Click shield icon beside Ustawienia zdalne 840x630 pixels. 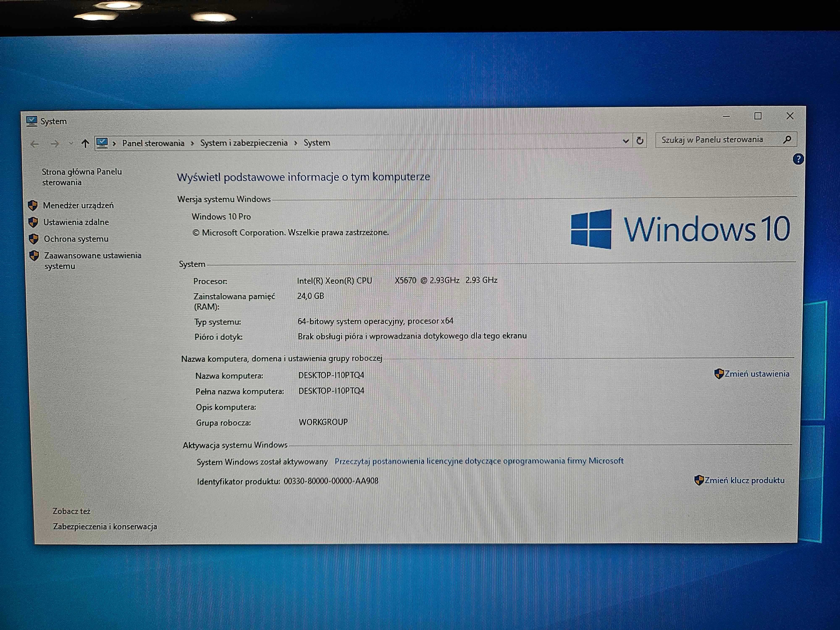pos(33,222)
